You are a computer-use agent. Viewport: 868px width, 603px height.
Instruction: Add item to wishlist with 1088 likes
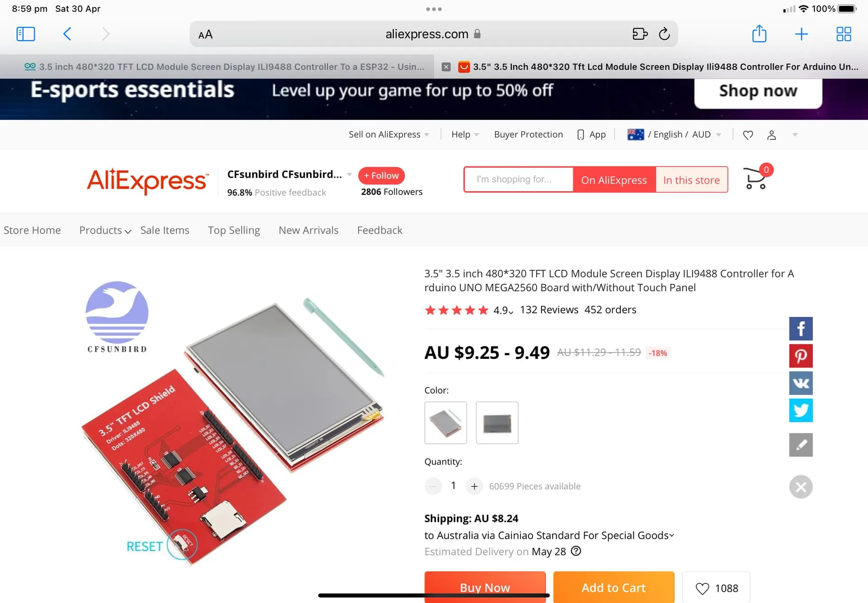(x=716, y=588)
